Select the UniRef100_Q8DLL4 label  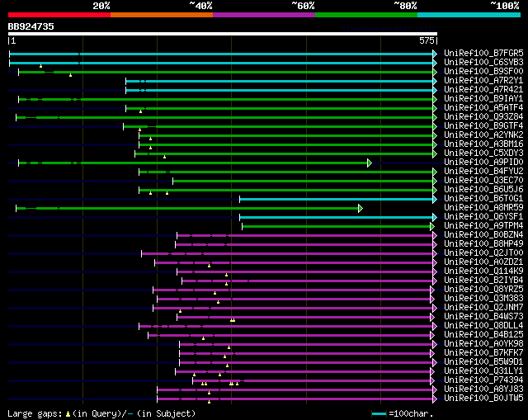(x=483, y=326)
